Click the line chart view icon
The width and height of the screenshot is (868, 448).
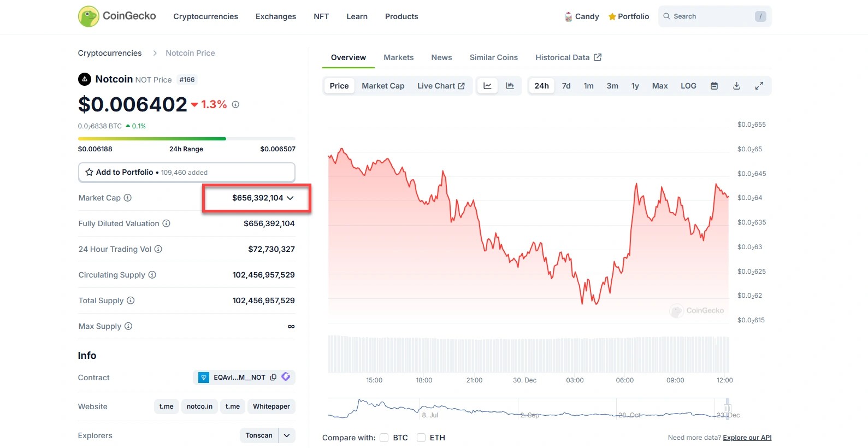[x=487, y=86]
